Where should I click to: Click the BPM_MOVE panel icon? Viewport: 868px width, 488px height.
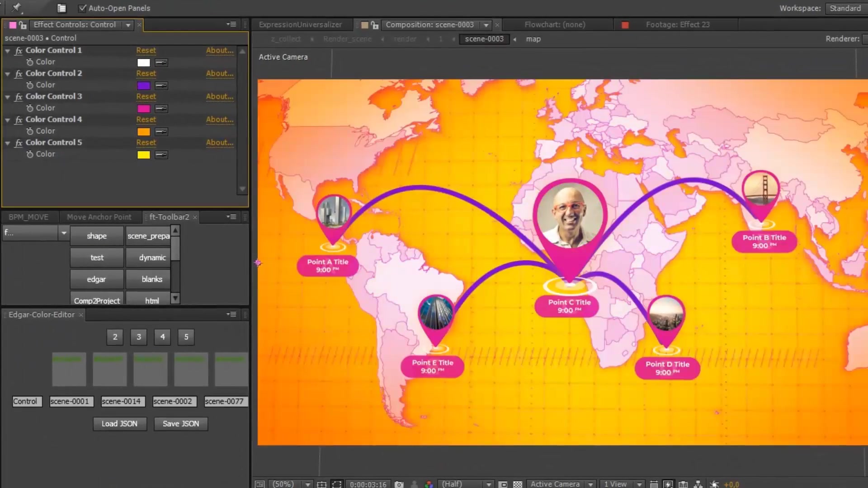tap(28, 216)
